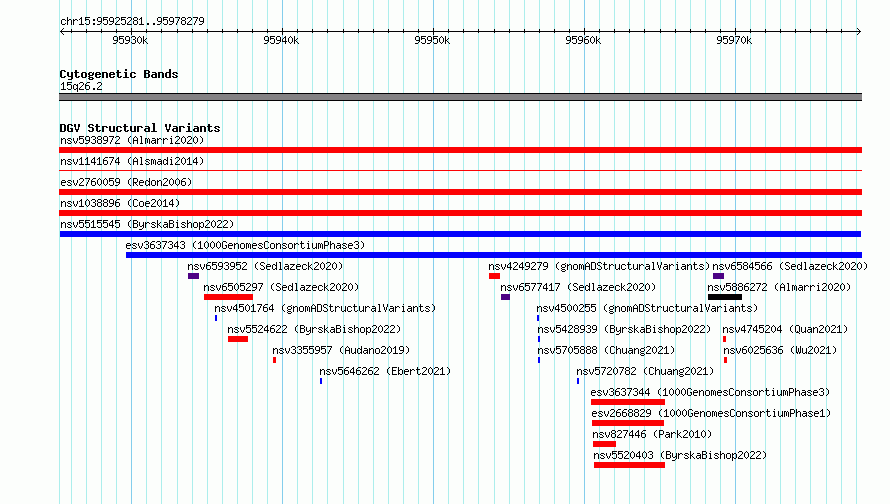Open esv3637343 (1000GenomesConsortiumPhase3) label

click(x=245, y=245)
